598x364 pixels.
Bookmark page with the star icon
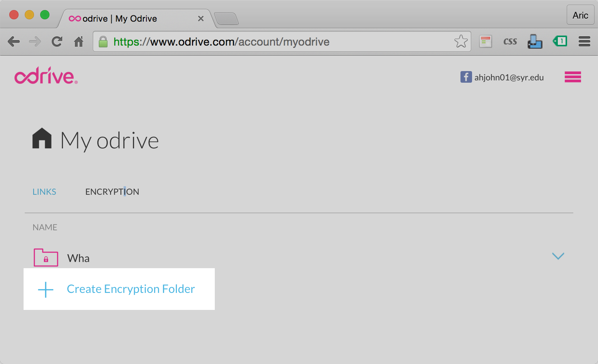click(x=461, y=41)
